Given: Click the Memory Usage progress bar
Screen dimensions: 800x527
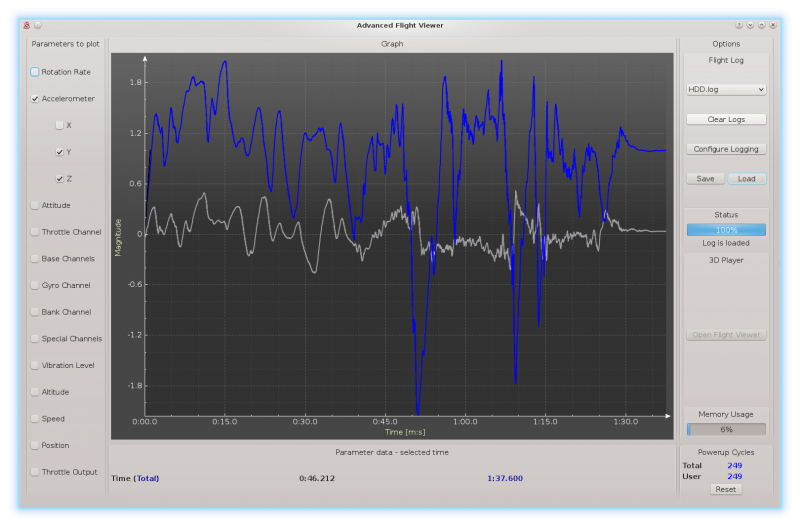Looking at the screenshot, I should pos(726,429).
